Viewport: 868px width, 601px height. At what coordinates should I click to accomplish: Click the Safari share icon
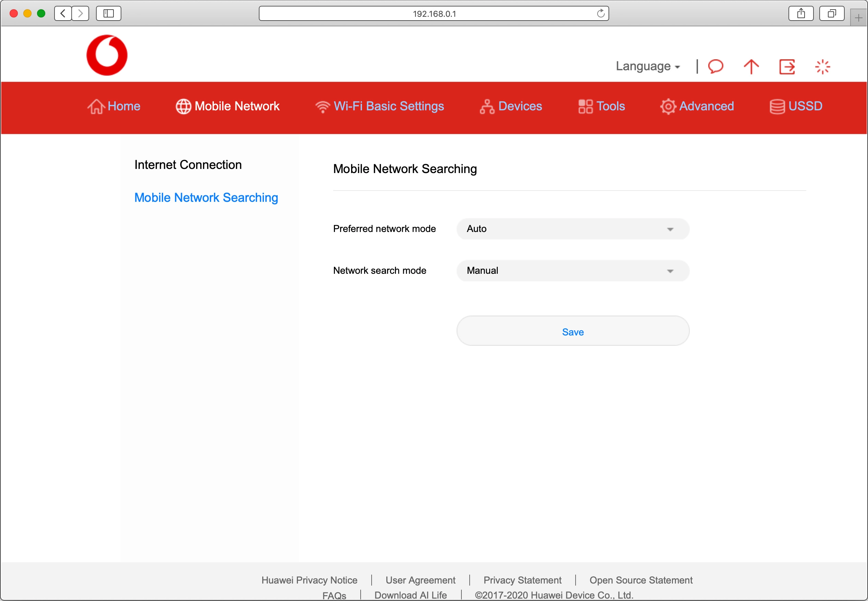point(801,14)
